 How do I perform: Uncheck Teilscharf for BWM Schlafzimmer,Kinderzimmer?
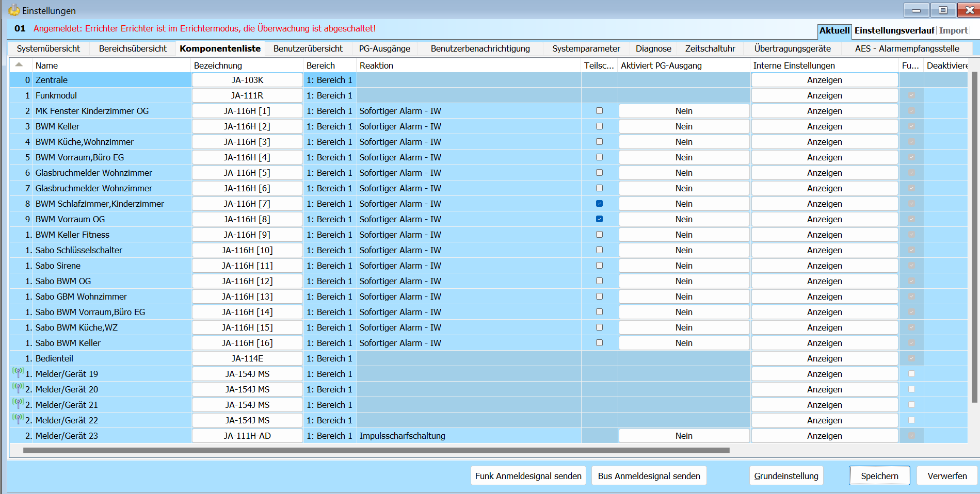point(599,204)
